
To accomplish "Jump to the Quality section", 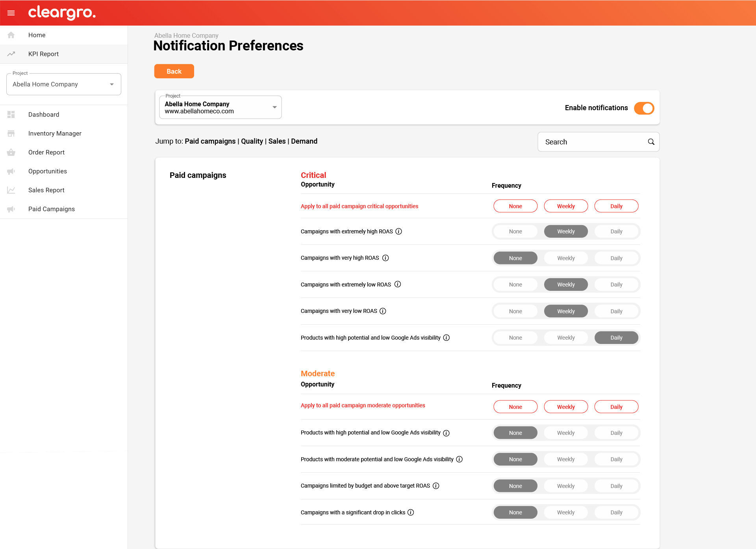I will [252, 141].
